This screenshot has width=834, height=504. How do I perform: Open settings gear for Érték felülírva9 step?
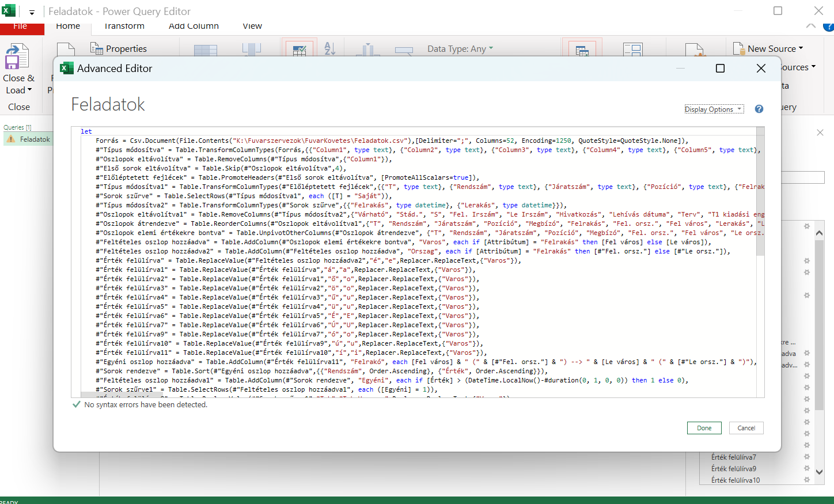click(x=807, y=468)
